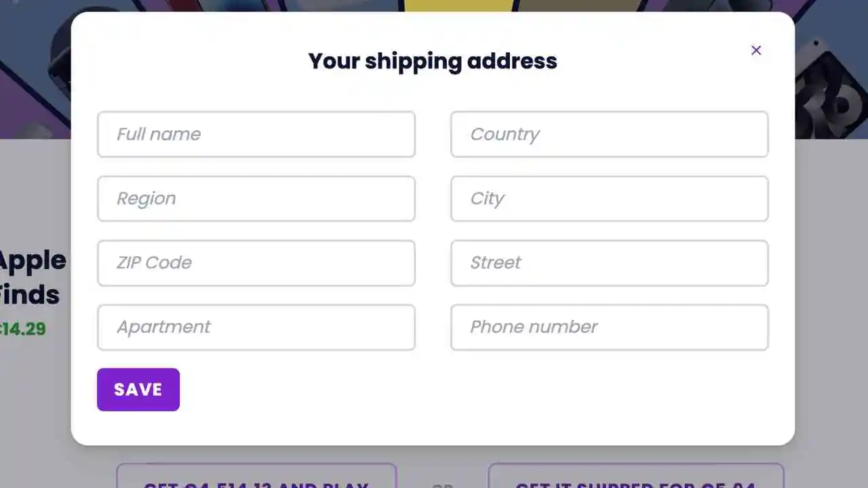Click the 'or' text between bottom buttons
The width and height of the screenshot is (868, 488).
coord(442,484)
